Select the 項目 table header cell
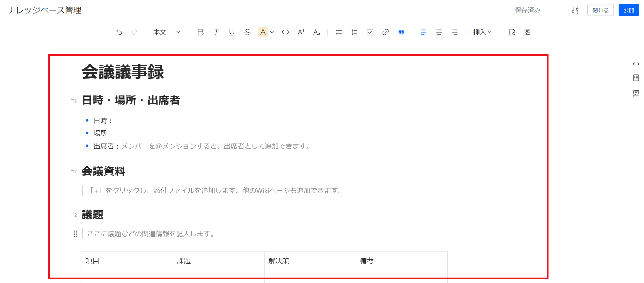Image resolution: width=644 pixels, height=283 pixels. click(127, 261)
